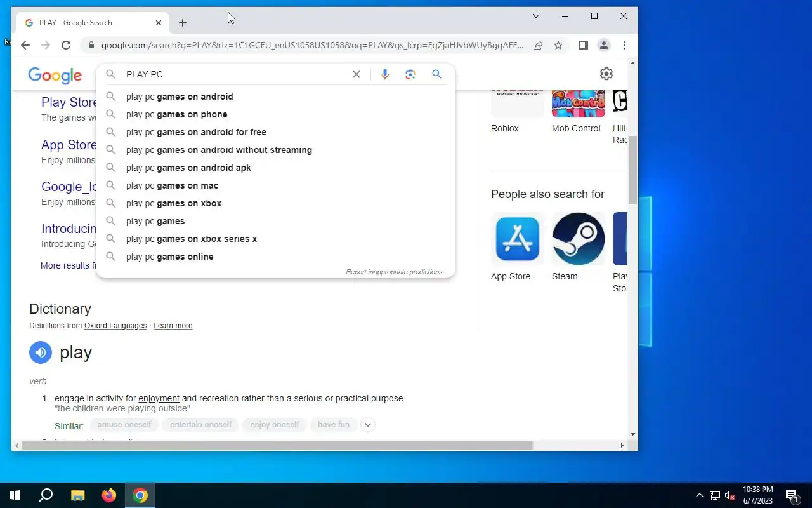The width and height of the screenshot is (812, 508).
Task: Select the 'enjoy oneself' synonym chip
Action: coord(274,425)
